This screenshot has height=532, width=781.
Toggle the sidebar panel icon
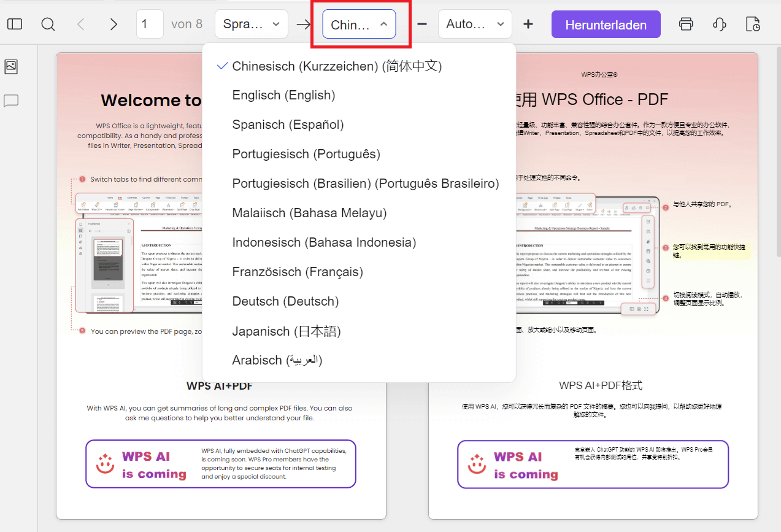tap(15, 24)
